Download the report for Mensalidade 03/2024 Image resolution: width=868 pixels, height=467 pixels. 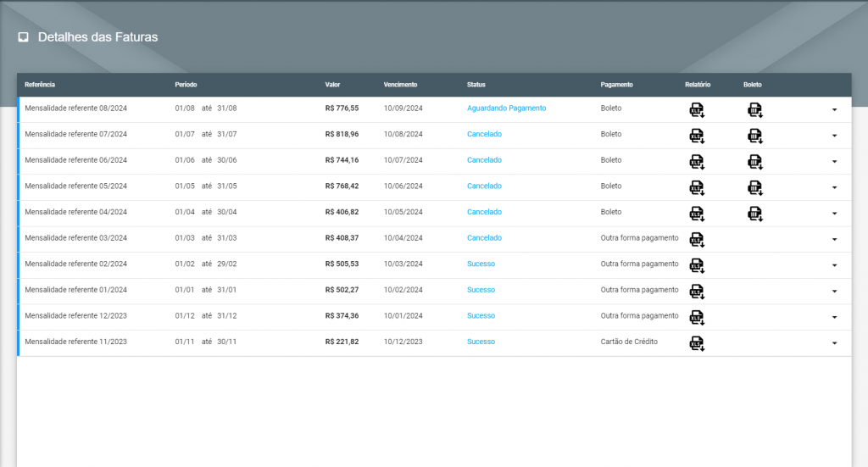point(697,240)
